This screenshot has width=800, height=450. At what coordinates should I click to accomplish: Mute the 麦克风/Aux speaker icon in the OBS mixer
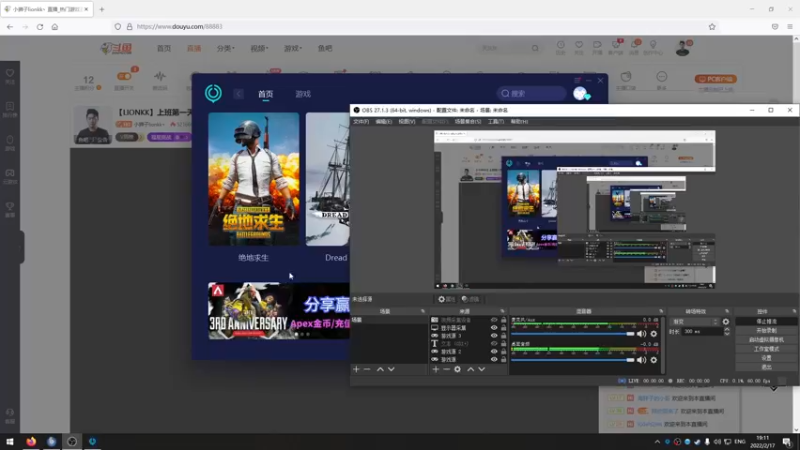(641, 334)
